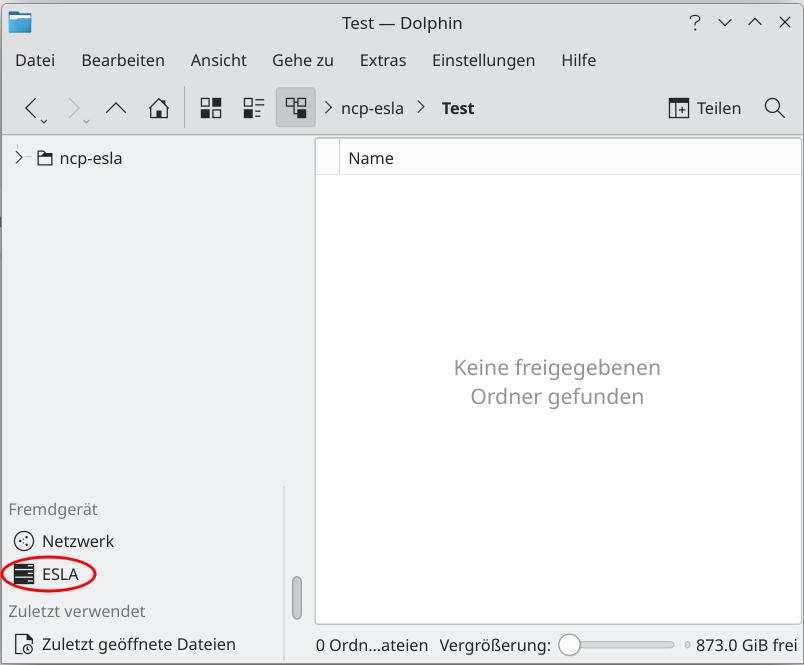Expand the ncp-esla tree node
This screenshot has width=804, height=665.
[19, 157]
